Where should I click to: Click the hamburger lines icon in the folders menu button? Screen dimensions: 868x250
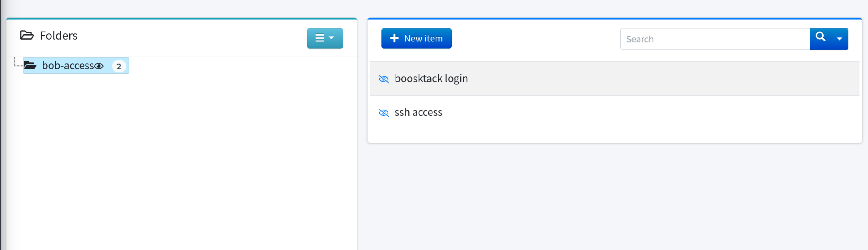pyautogui.click(x=319, y=38)
